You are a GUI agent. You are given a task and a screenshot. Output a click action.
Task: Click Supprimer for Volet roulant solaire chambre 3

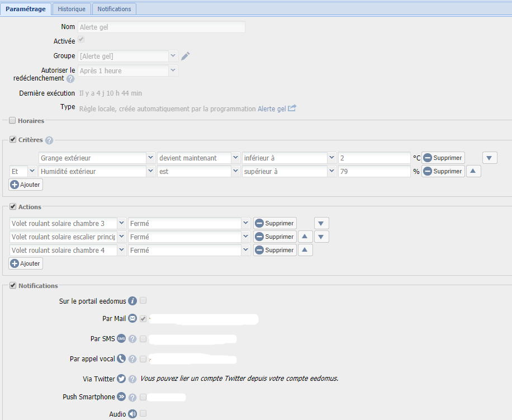[274, 224]
